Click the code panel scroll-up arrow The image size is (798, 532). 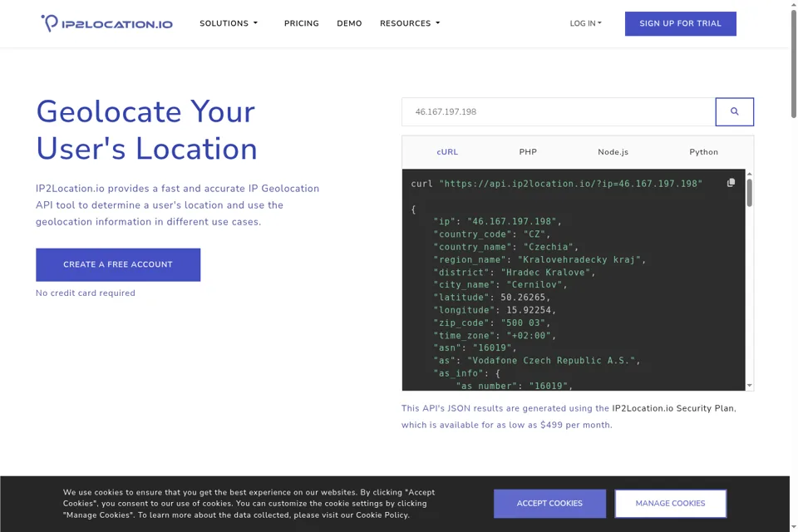pyautogui.click(x=749, y=174)
